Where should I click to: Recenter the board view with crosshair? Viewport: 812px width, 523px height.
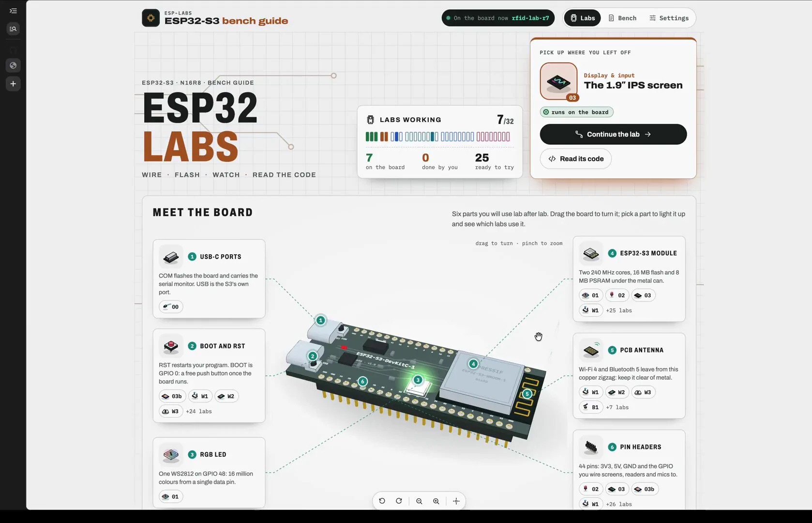(x=456, y=501)
